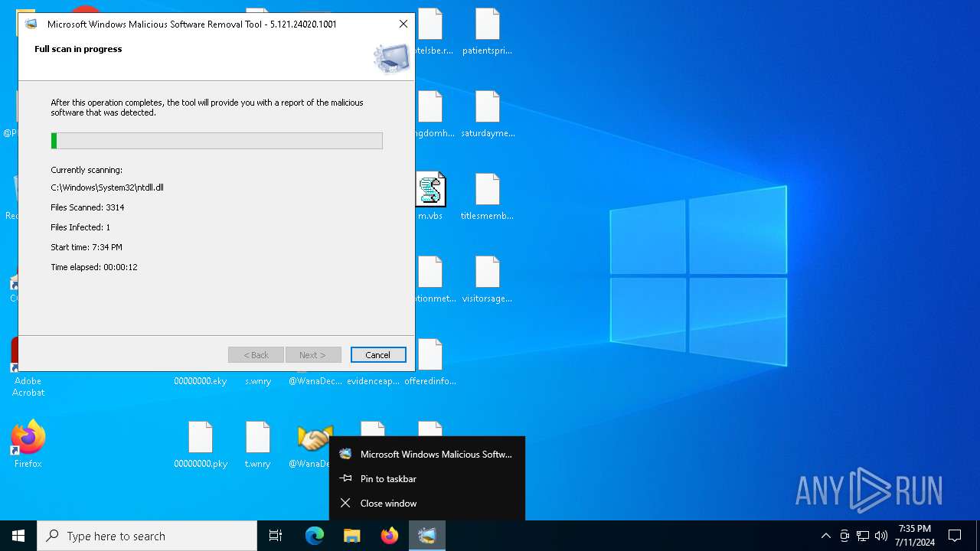Select the removal tool taskbar button
Image resolution: width=980 pixels, height=551 pixels.
[x=427, y=536]
